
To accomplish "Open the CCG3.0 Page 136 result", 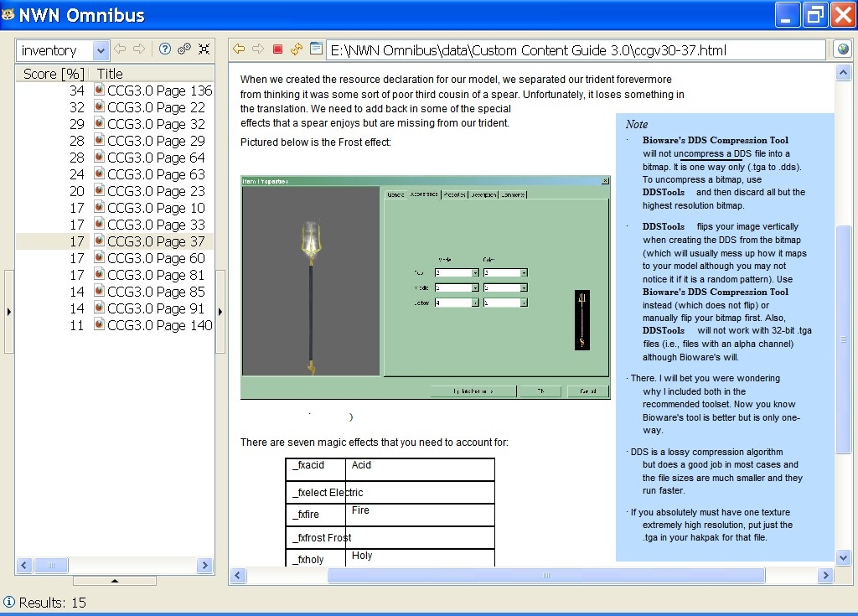I will tap(159, 91).
